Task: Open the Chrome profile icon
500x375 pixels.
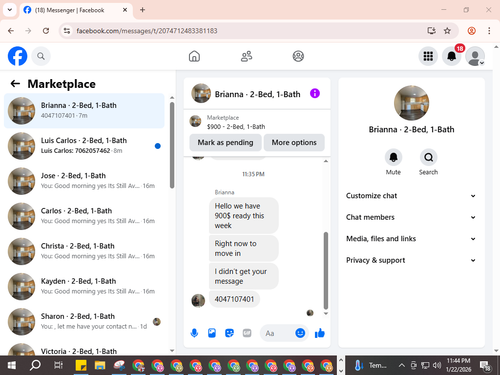Action: (x=471, y=31)
